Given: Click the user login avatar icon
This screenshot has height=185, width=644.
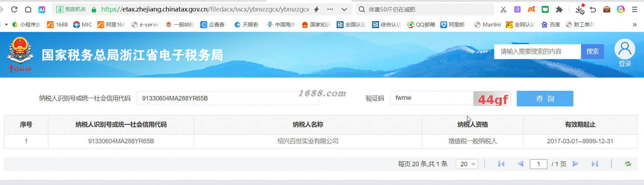Looking at the screenshot, I should 625,49.
